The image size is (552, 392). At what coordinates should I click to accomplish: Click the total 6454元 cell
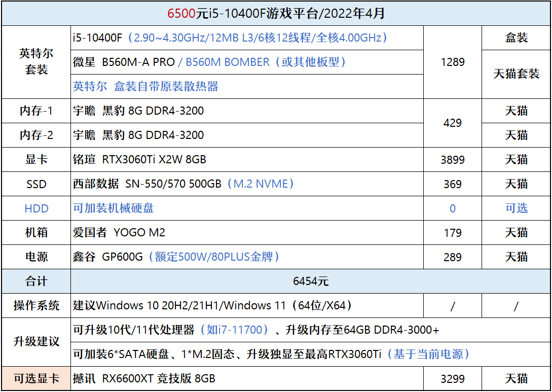coord(311,281)
